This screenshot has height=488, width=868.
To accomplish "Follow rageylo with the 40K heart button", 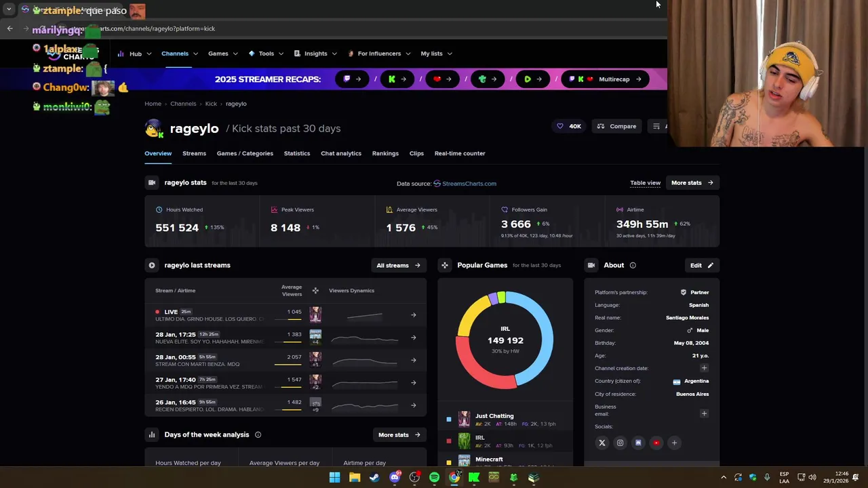I will pyautogui.click(x=568, y=126).
